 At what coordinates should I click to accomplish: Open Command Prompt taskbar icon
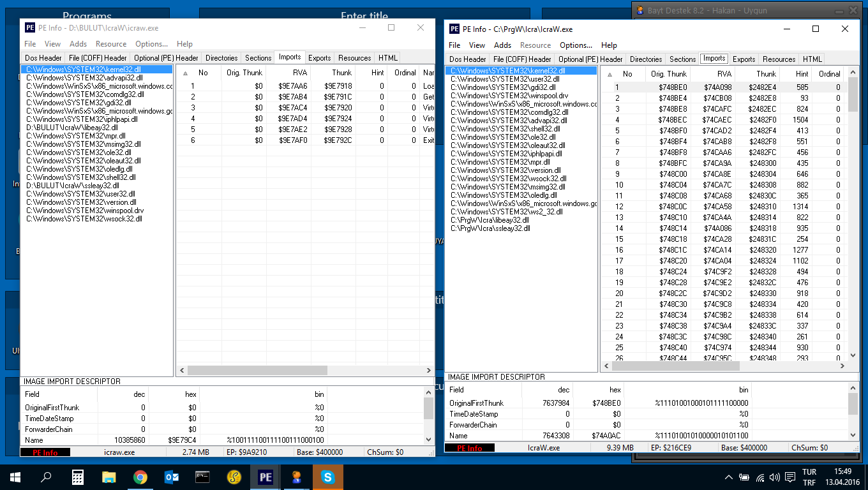pyautogui.click(x=203, y=477)
